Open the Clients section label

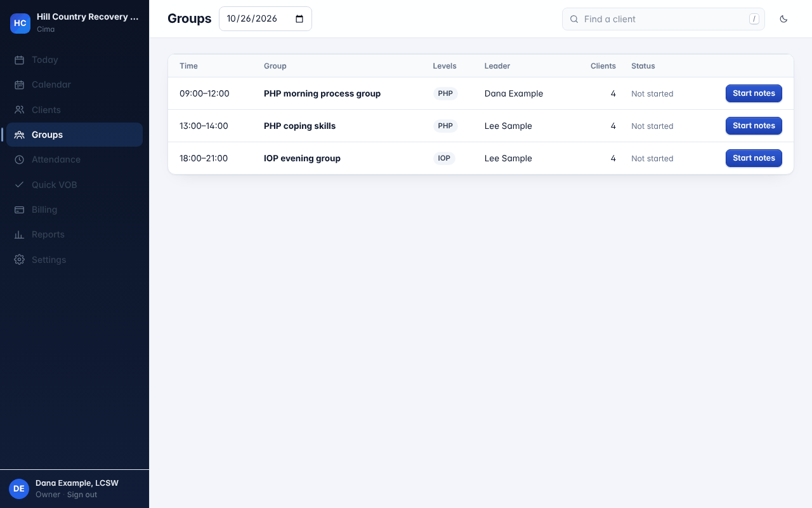pos(46,110)
